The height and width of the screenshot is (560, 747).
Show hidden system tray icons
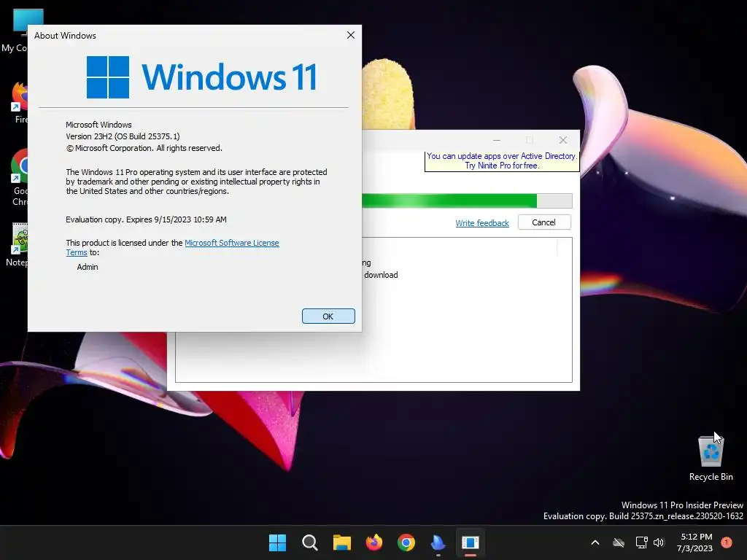coord(595,542)
